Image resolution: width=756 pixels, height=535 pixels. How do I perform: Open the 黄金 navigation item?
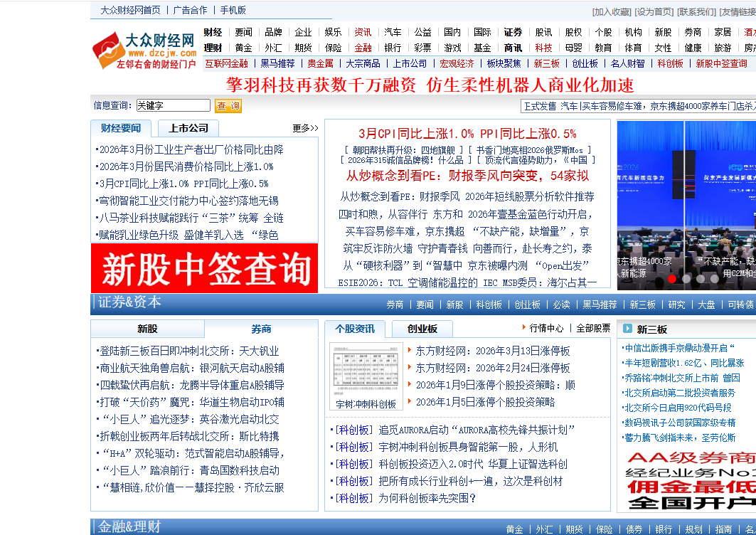(243, 48)
